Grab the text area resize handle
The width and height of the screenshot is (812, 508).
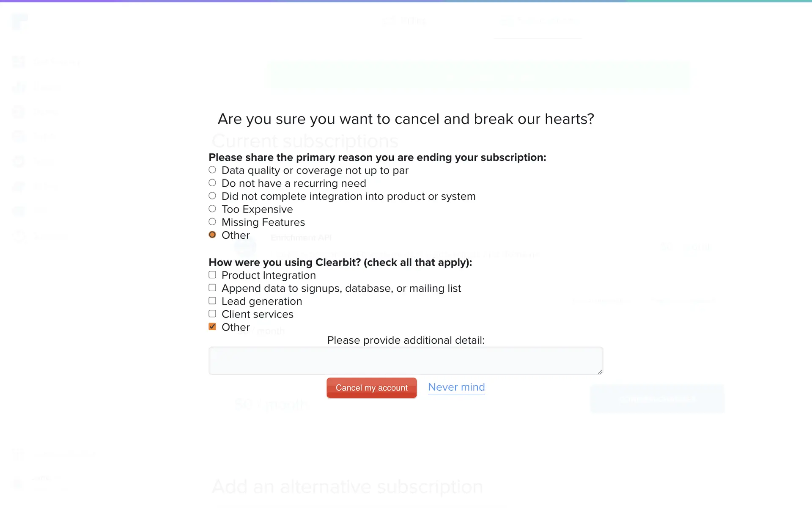point(600,372)
